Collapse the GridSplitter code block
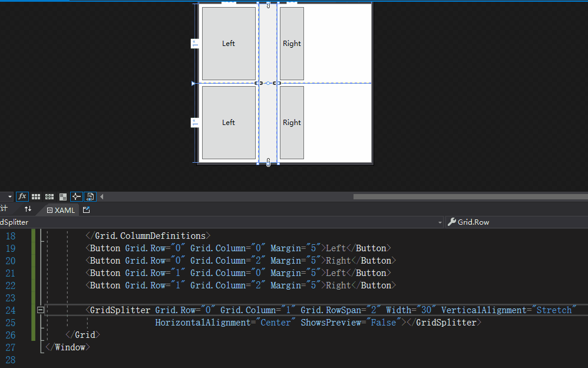 pos(41,310)
